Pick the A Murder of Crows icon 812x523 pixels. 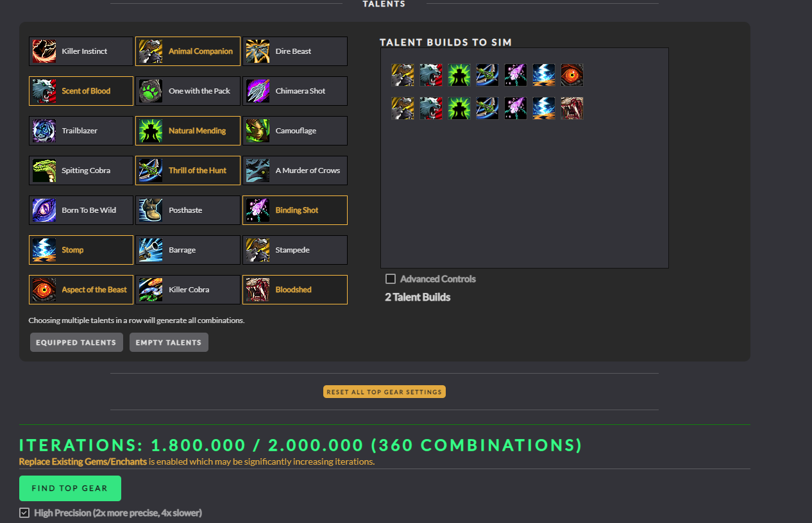tap(258, 170)
